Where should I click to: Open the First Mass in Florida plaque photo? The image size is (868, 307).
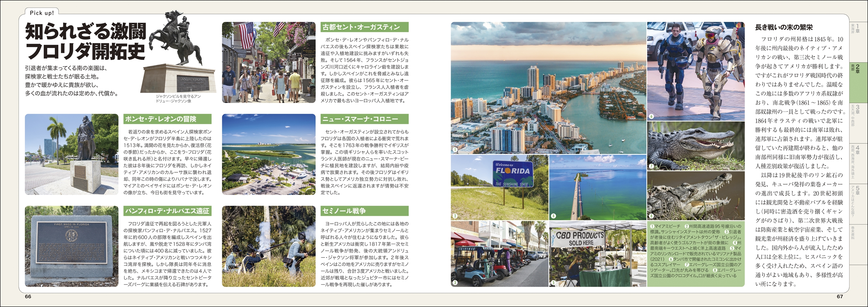[x=72, y=246]
